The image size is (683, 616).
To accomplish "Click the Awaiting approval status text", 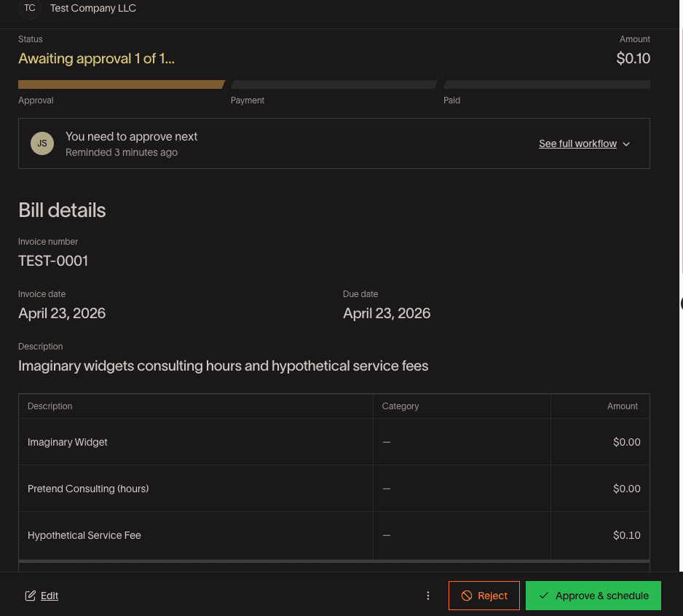I will [96, 58].
